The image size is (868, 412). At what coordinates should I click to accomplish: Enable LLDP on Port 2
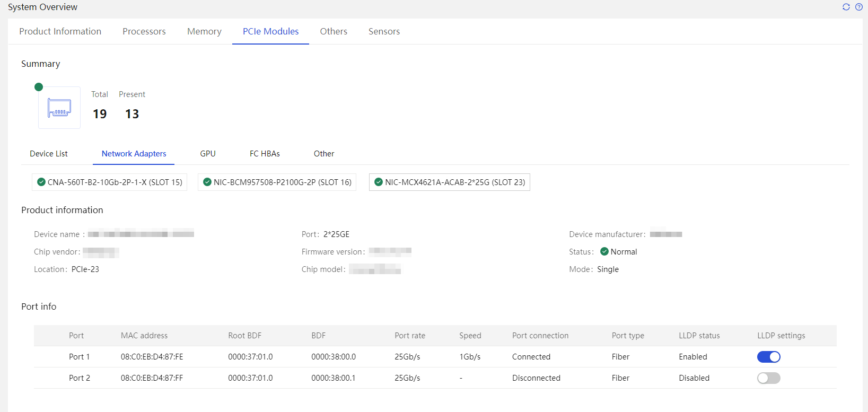[769, 378]
